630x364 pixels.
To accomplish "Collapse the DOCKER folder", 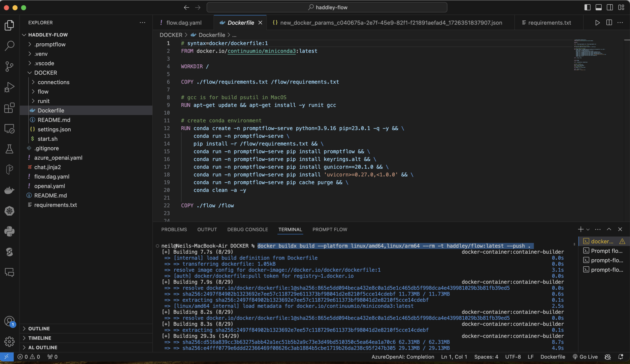I will (x=45, y=73).
